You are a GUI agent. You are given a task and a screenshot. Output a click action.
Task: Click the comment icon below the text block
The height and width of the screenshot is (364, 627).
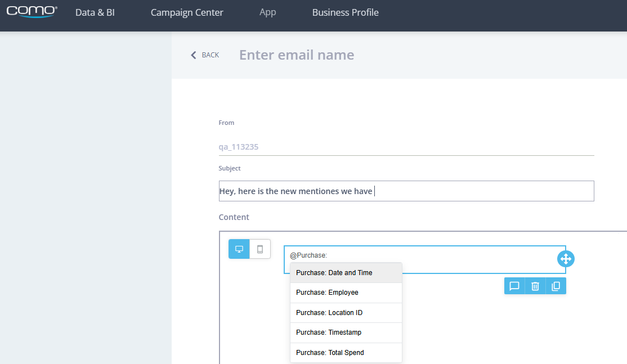(x=514, y=286)
